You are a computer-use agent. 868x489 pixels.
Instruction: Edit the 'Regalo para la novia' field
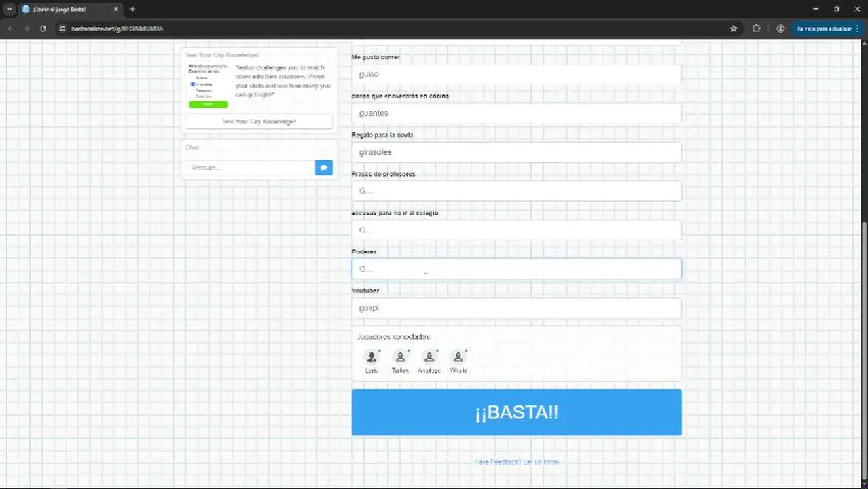(516, 152)
